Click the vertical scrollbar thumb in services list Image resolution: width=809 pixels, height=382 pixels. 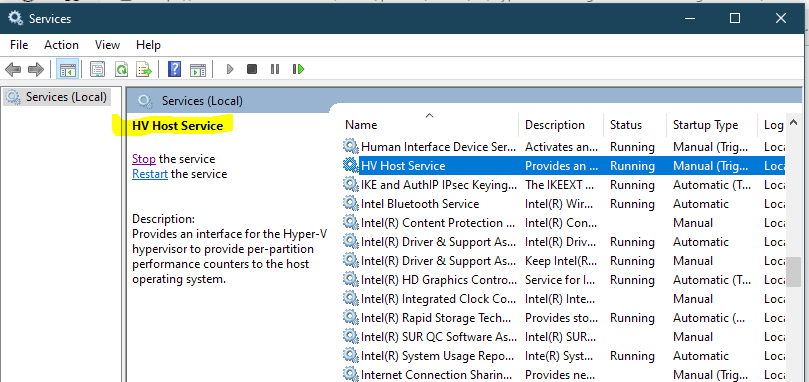[794, 272]
